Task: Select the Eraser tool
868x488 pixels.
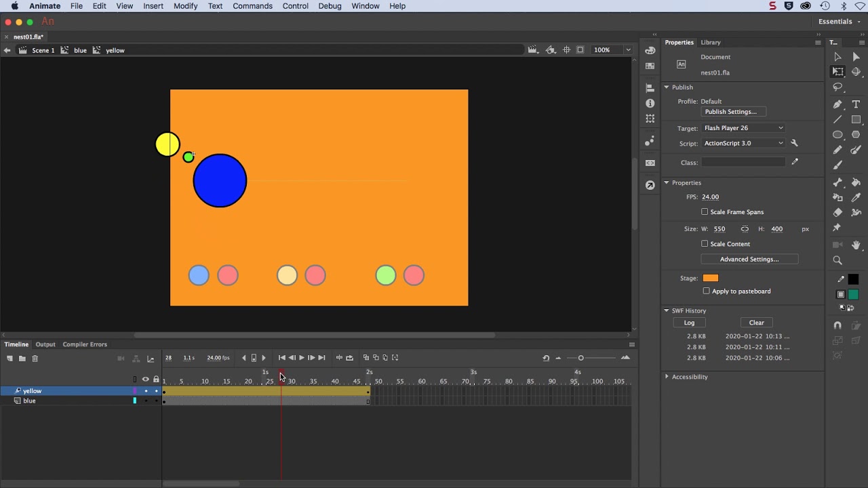Action: [837, 213]
